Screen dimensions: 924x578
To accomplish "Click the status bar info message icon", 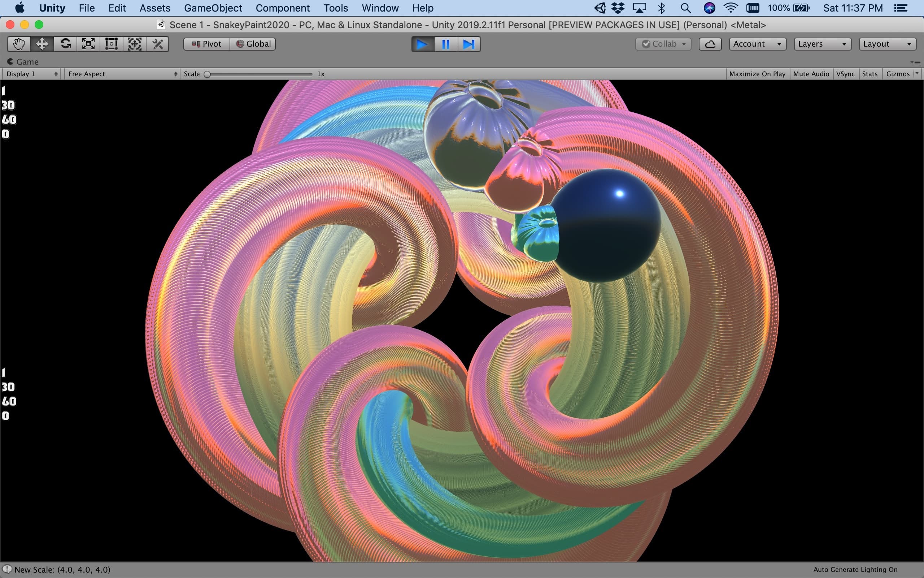I will (x=7, y=569).
